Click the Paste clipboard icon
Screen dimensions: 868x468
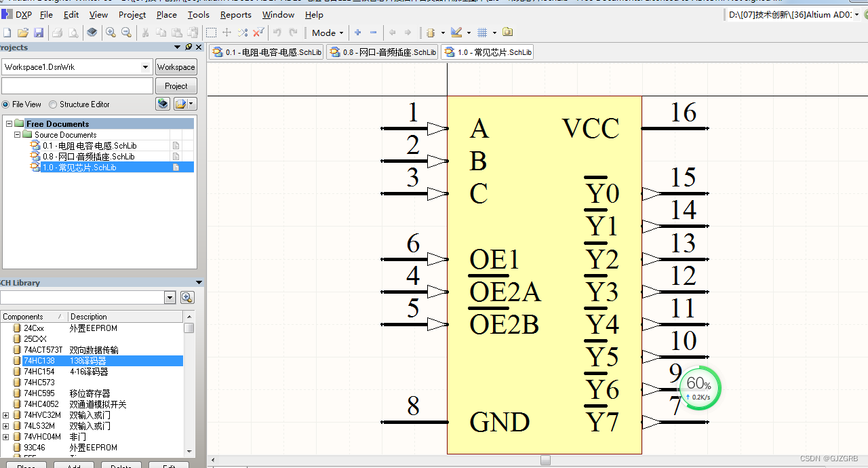pos(177,33)
